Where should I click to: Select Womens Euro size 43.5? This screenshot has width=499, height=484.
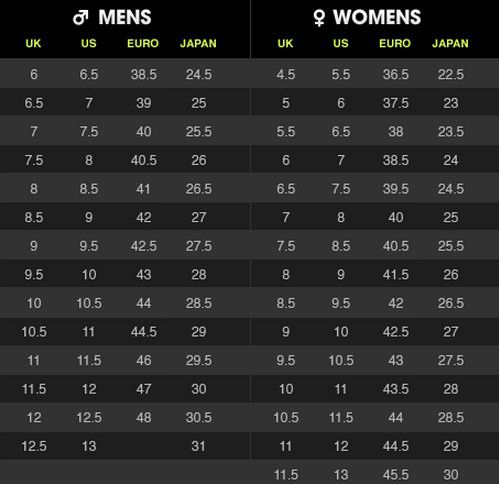[396, 389]
